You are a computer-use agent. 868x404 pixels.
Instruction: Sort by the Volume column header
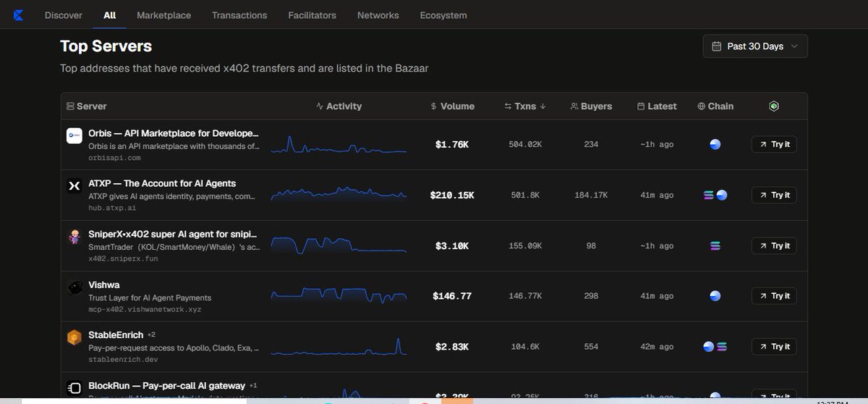click(x=452, y=106)
